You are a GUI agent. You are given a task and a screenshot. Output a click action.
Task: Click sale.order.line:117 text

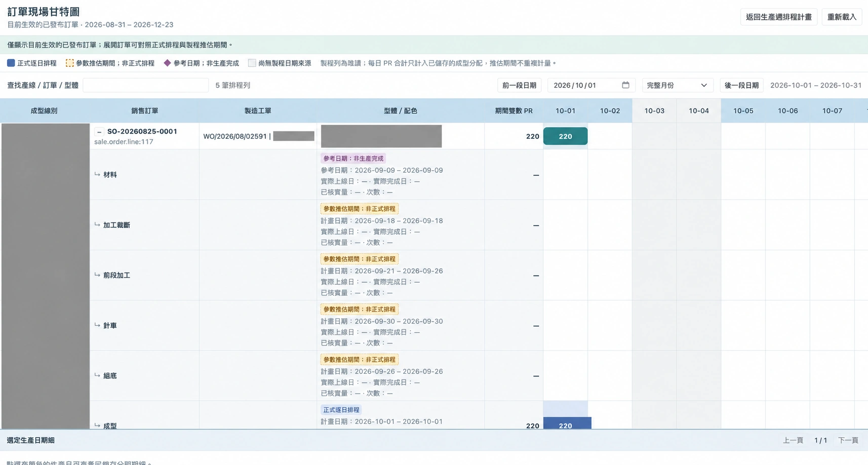(x=124, y=142)
